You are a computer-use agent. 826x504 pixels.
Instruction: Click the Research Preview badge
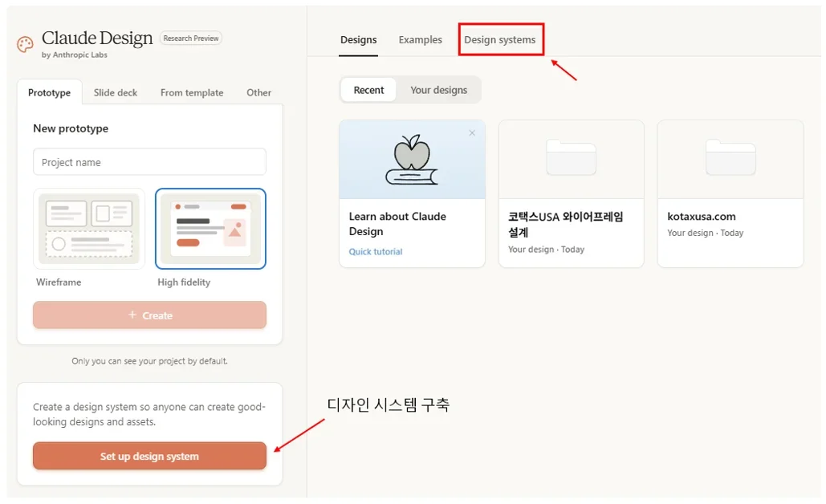point(191,39)
